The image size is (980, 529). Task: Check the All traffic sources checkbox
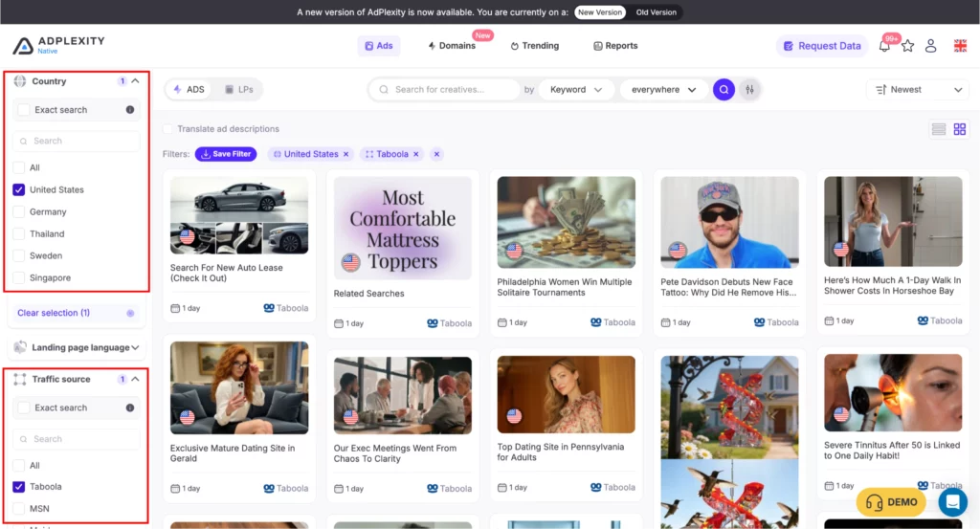pos(19,465)
